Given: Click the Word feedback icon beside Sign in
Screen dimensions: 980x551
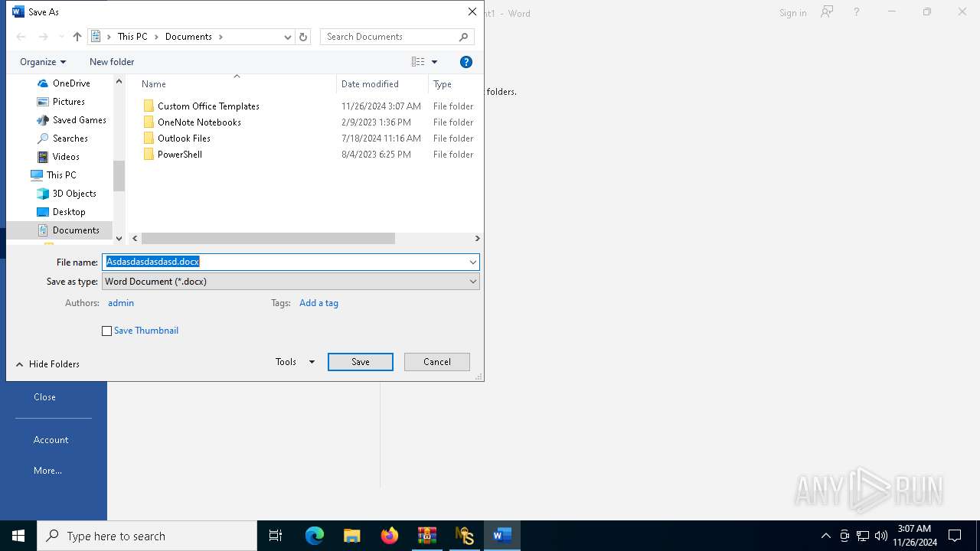Looking at the screenshot, I should (x=827, y=12).
